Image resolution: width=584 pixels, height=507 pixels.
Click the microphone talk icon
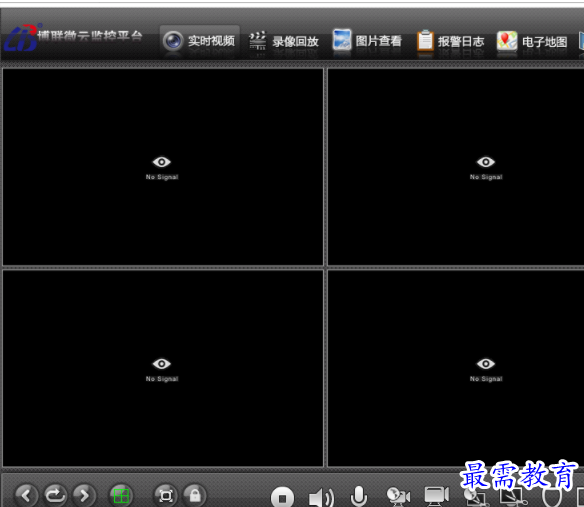pos(359,496)
